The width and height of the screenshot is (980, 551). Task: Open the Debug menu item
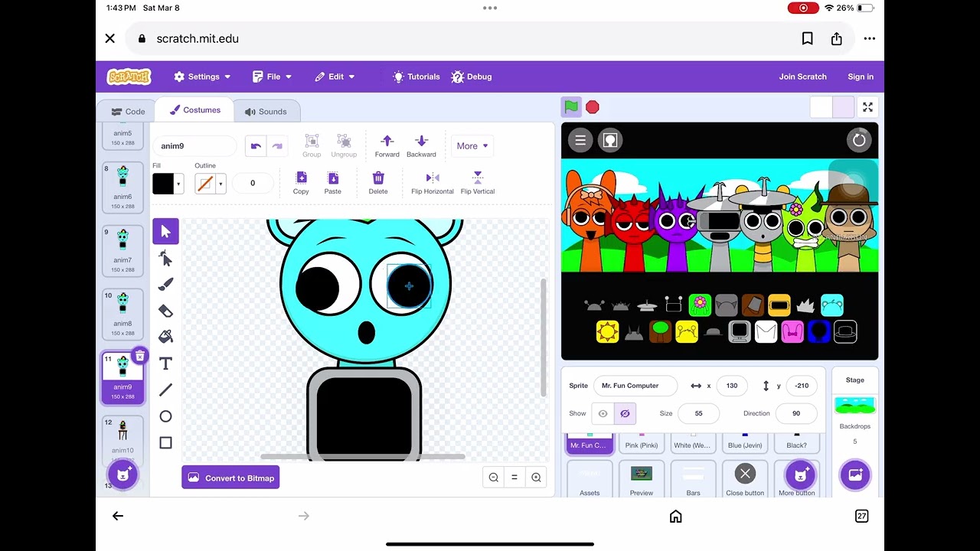coord(472,77)
